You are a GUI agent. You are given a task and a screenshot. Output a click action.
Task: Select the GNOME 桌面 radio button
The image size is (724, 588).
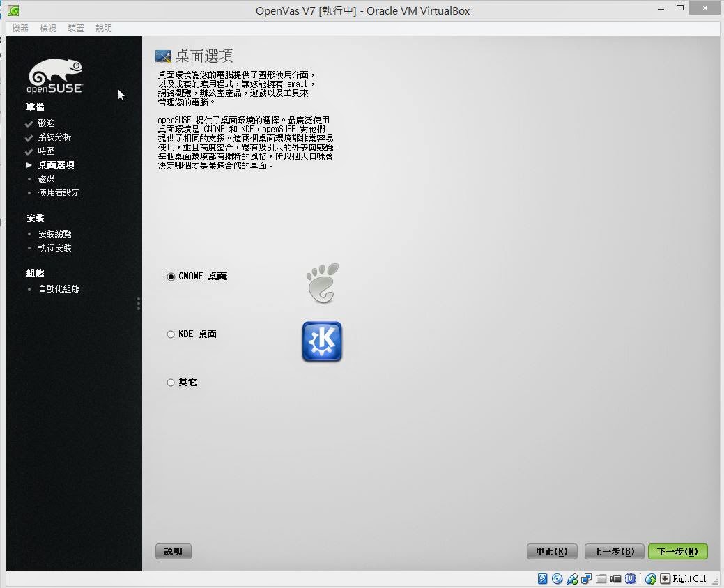171,277
